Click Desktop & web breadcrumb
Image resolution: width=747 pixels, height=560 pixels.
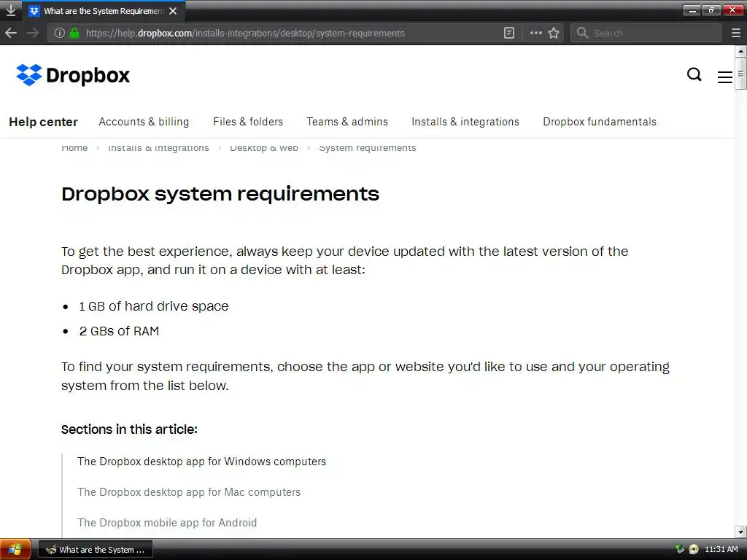coord(264,147)
